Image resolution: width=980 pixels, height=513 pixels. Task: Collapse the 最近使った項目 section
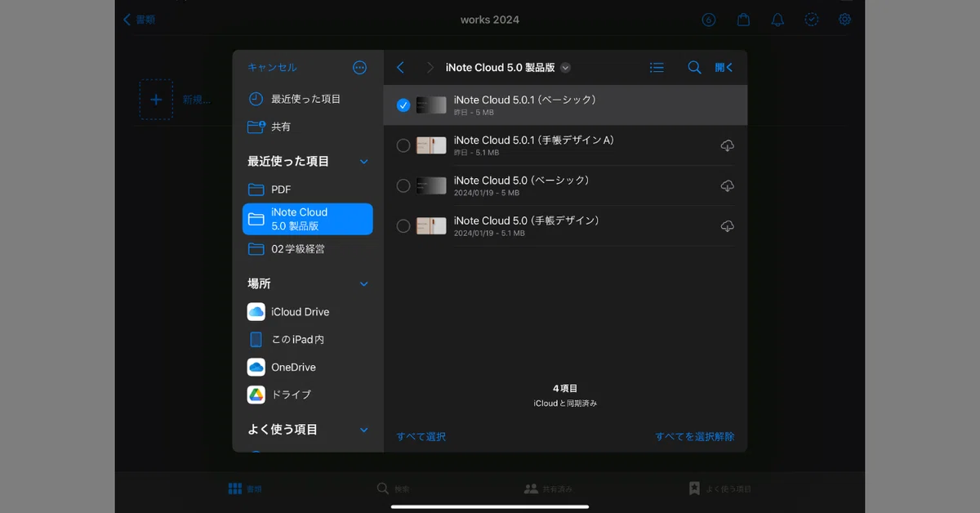coord(364,162)
